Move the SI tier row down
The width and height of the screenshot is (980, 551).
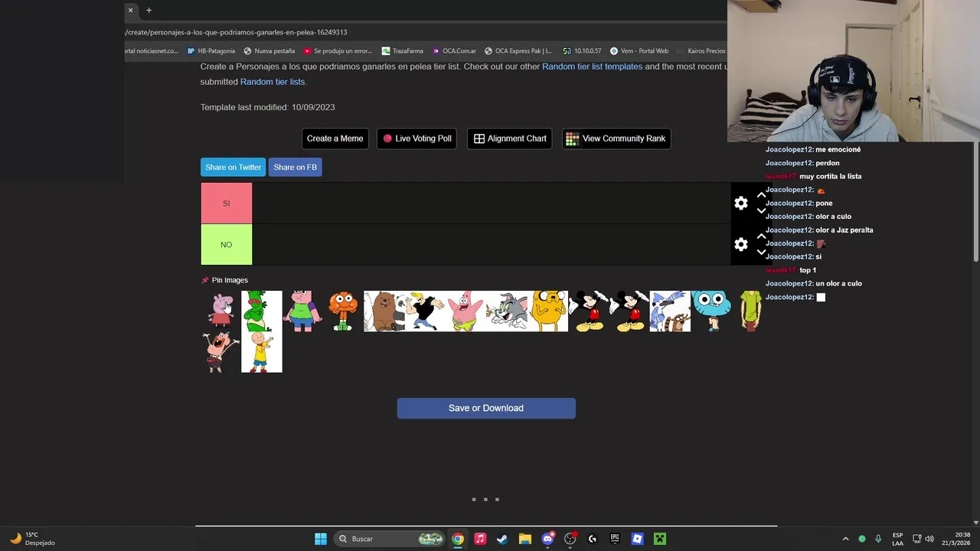[x=761, y=210]
